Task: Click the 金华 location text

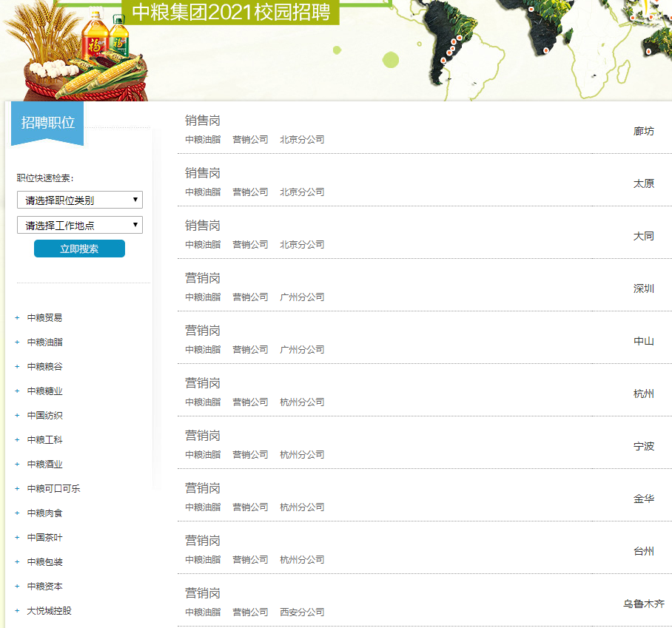Action: click(x=644, y=499)
